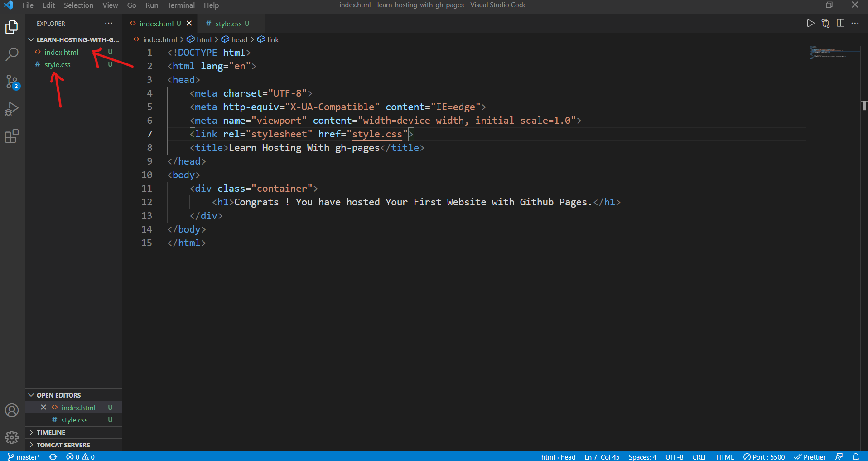
Task: Collapse the LEARN-HOSTING-WITH-G... folder section
Action: point(73,39)
